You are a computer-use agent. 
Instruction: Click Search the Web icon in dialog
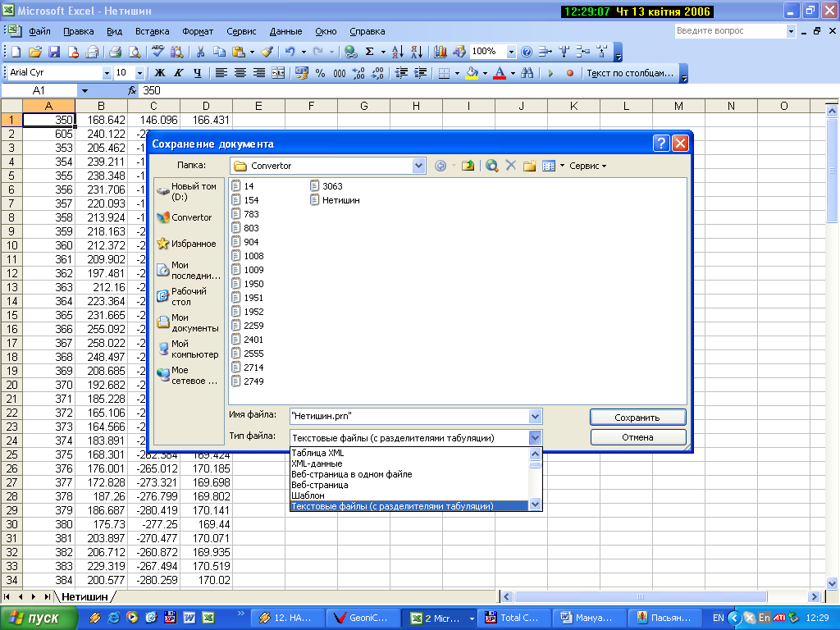(492, 166)
